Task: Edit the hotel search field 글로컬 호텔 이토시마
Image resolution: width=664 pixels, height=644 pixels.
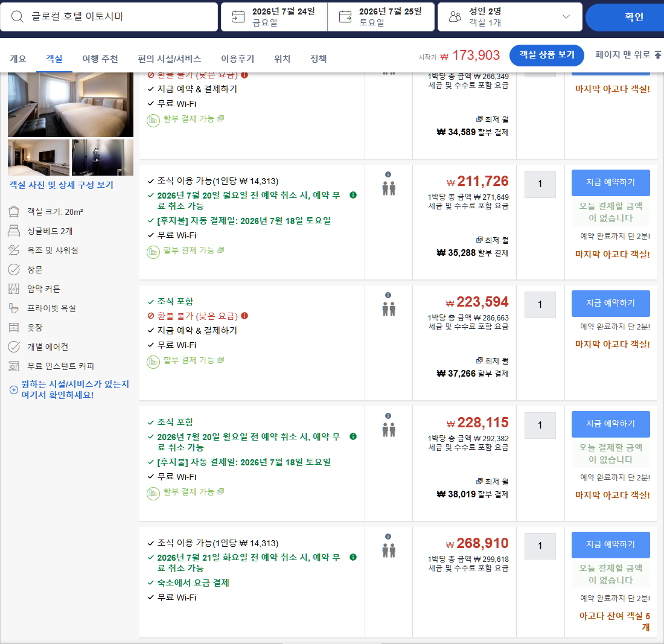Action: 109,16
